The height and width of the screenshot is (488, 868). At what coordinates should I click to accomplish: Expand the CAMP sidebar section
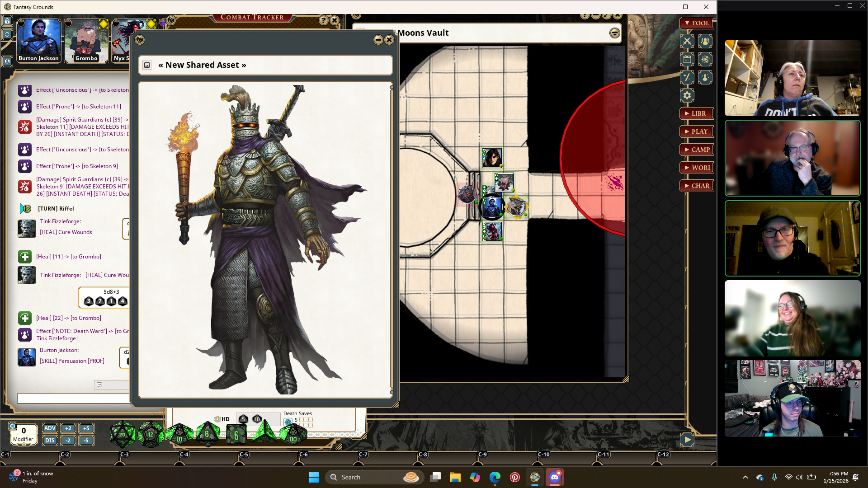coord(696,150)
